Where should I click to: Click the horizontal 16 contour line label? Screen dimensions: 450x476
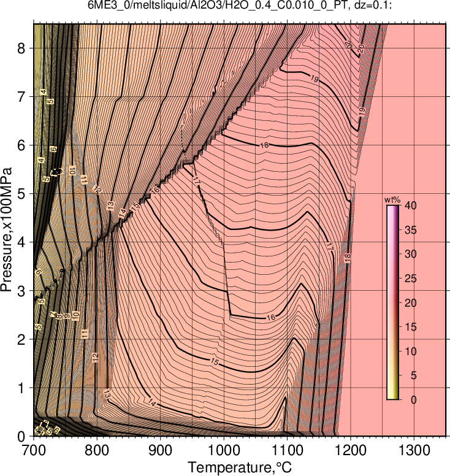[x=271, y=318]
